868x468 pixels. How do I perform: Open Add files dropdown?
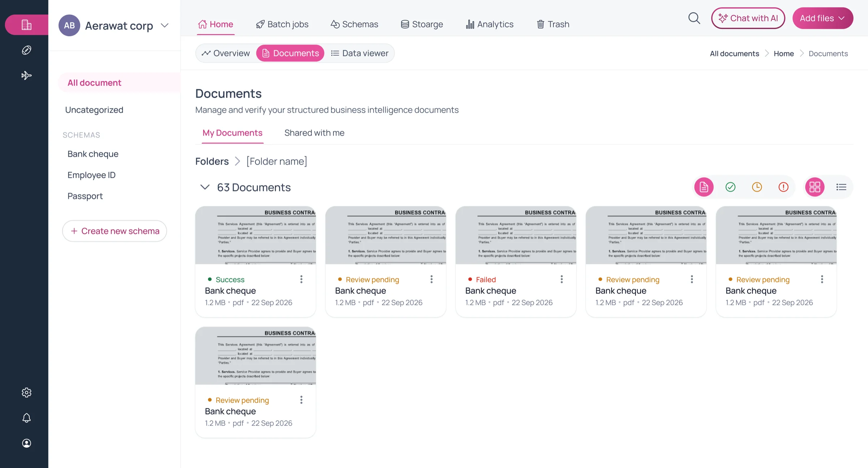(823, 18)
